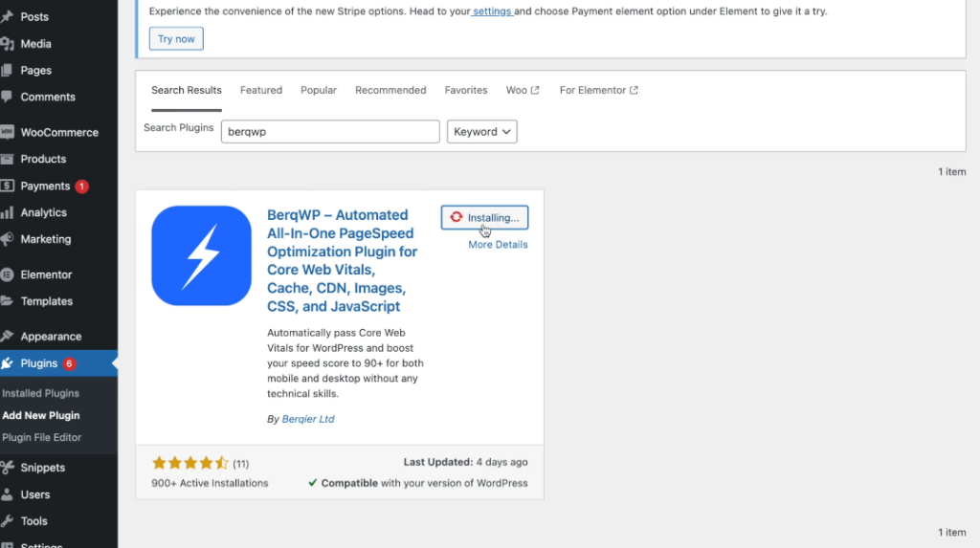Image resolution: width=980 pixels, height=548 pixels.
Task: Click the Tools wrench icon
Action: click(x=7, y=521)
